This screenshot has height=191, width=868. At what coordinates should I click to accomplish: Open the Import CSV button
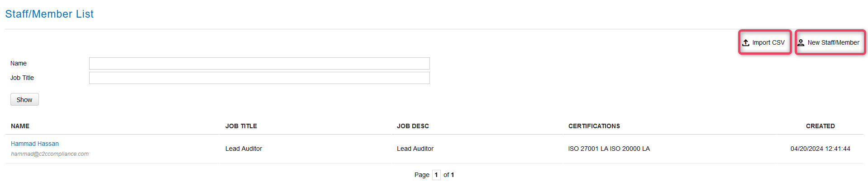(x=765, y=42)
